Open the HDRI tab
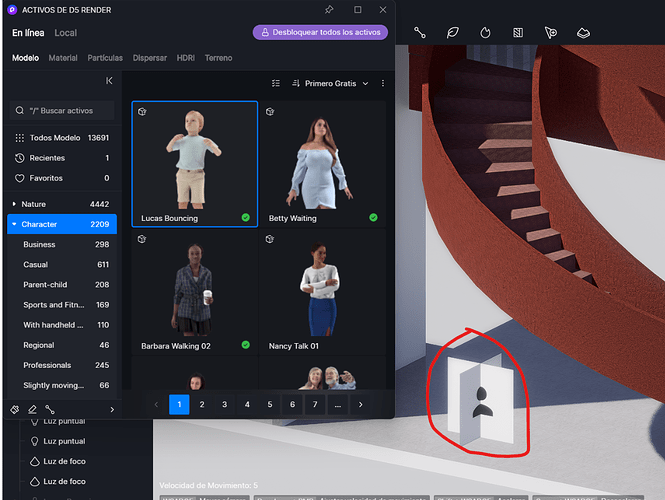Screen dimensions: 665x500 [186, 58]
